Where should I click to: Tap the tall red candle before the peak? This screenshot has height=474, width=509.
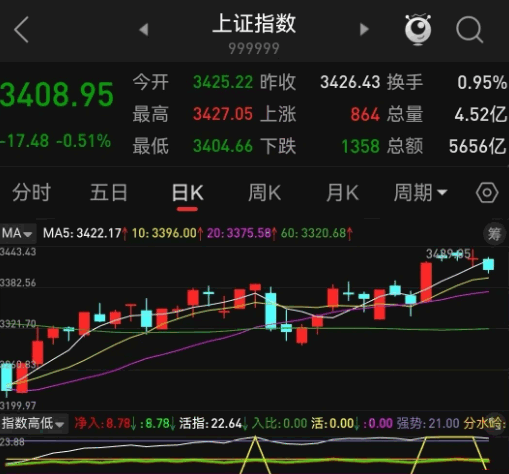[426, 282]
